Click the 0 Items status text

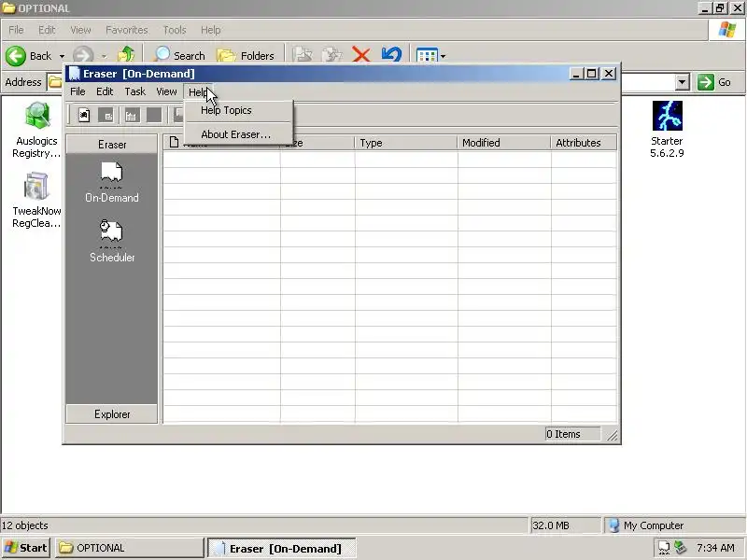point(563,434)
